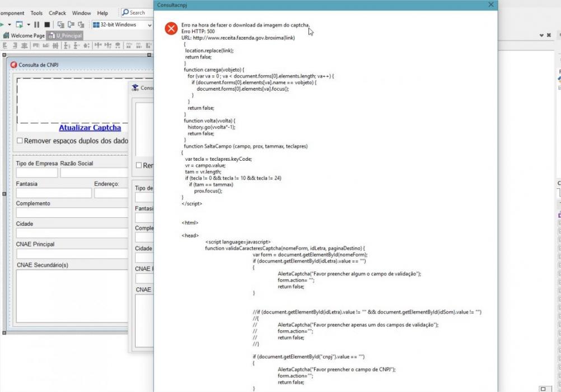Click the Align Left Edges toolbar icon
Viewport: 561px width, 392px height.
(x=5, y=45)
